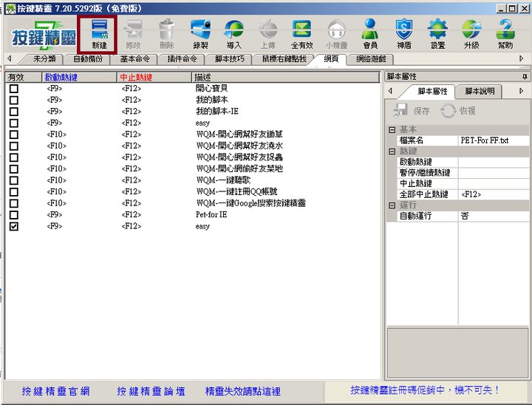The height and width of the screenshot is (405, 532).
Task: Open the 會員 (Member) icon
Action: (x=369, y=33)
